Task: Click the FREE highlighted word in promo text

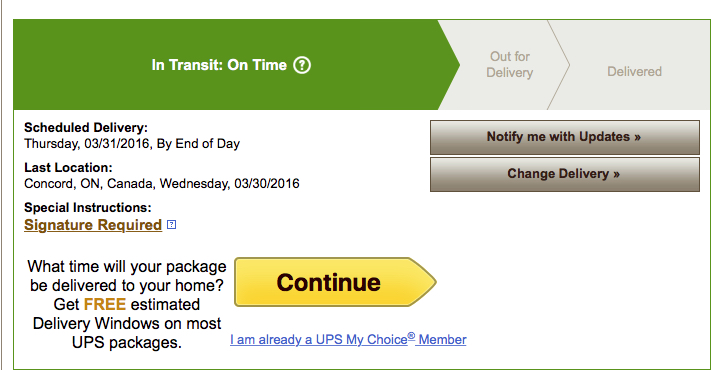Action: tap(105, 304)
